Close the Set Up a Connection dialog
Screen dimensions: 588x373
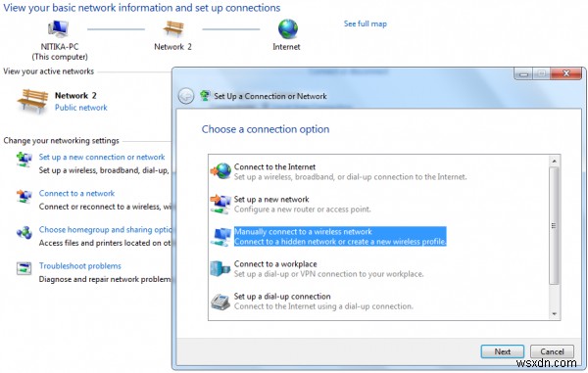(x=566, y=73)
